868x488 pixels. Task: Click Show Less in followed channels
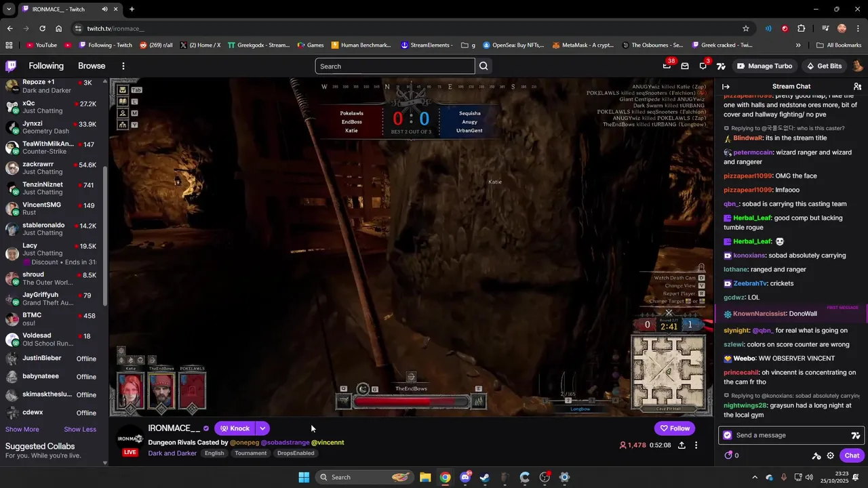[80, 429]
